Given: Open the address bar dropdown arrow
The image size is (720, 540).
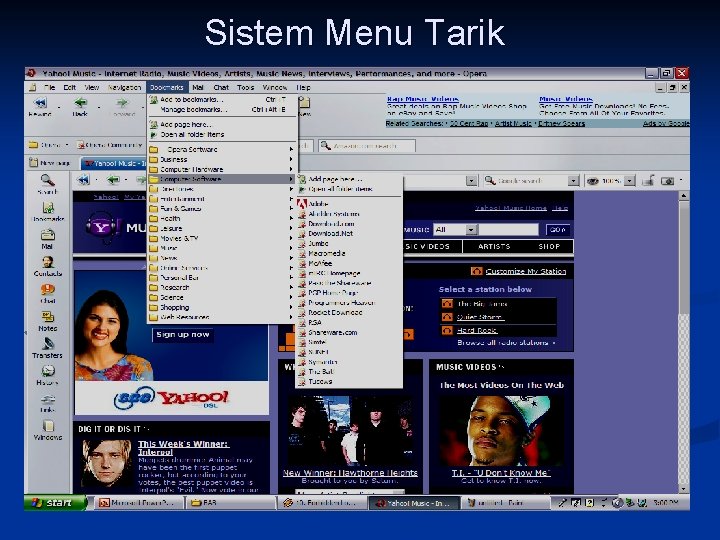Looking at the screenshot, I should (471, 181).
